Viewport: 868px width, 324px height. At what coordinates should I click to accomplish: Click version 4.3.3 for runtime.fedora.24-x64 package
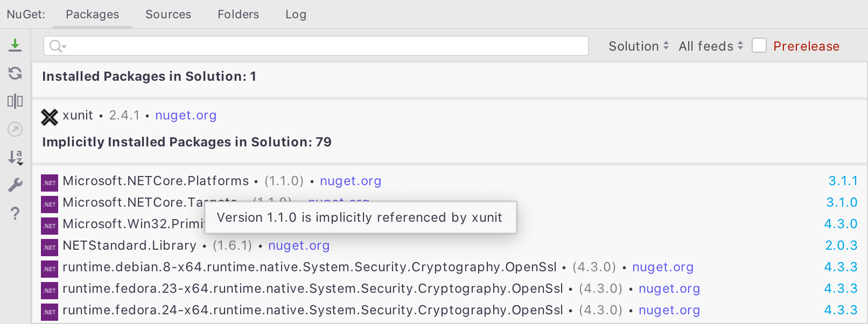841,310
